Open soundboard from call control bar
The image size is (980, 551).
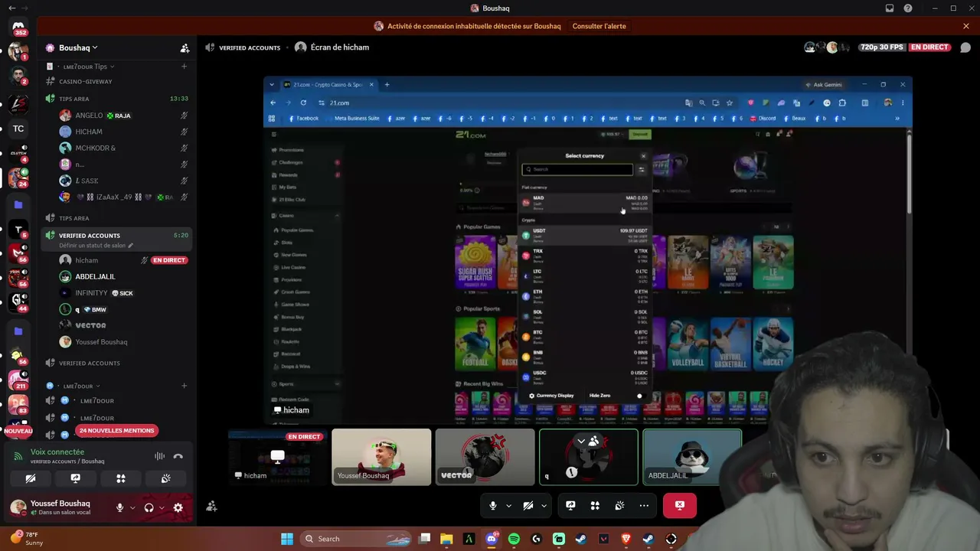pos(619,505)
